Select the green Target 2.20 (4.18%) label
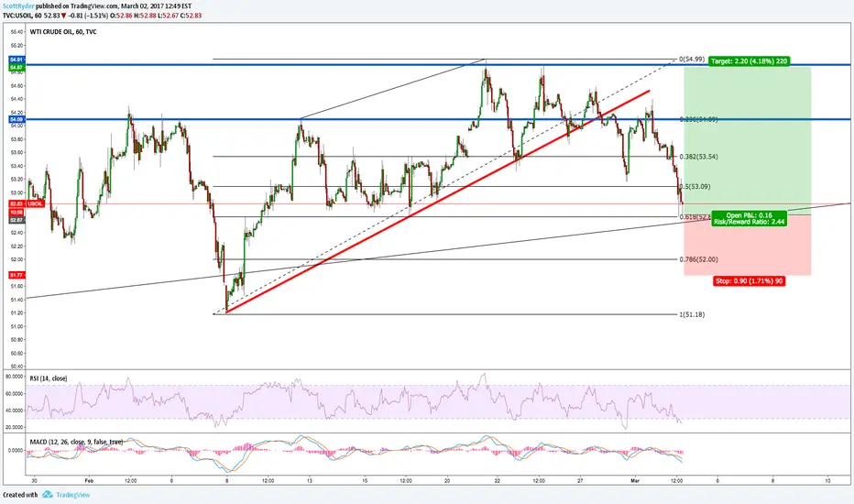This screenshot has width=854, height=504. (750, 61)
